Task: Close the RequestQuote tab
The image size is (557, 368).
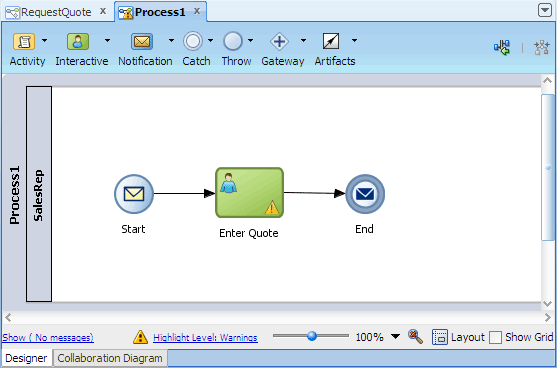Action: click(103, 11)
